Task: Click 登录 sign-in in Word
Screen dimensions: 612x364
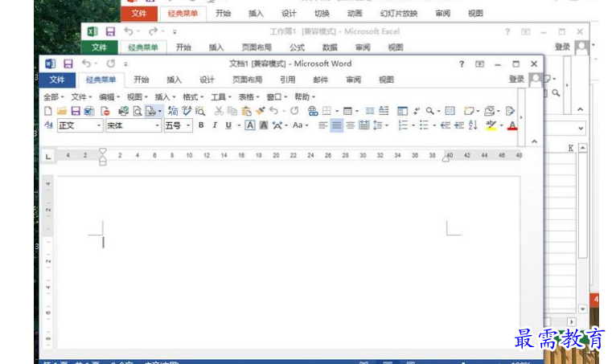Action: (516, 80)
